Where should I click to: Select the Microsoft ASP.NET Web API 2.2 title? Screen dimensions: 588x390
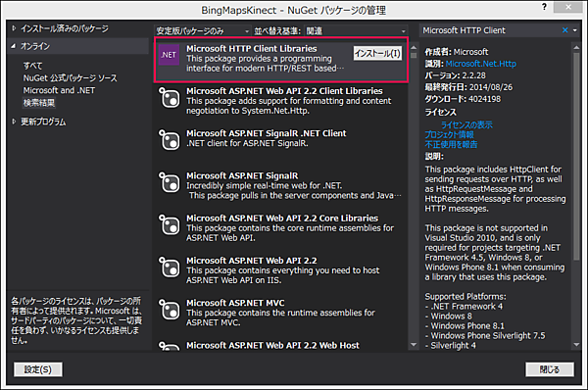tap(252, 261)
